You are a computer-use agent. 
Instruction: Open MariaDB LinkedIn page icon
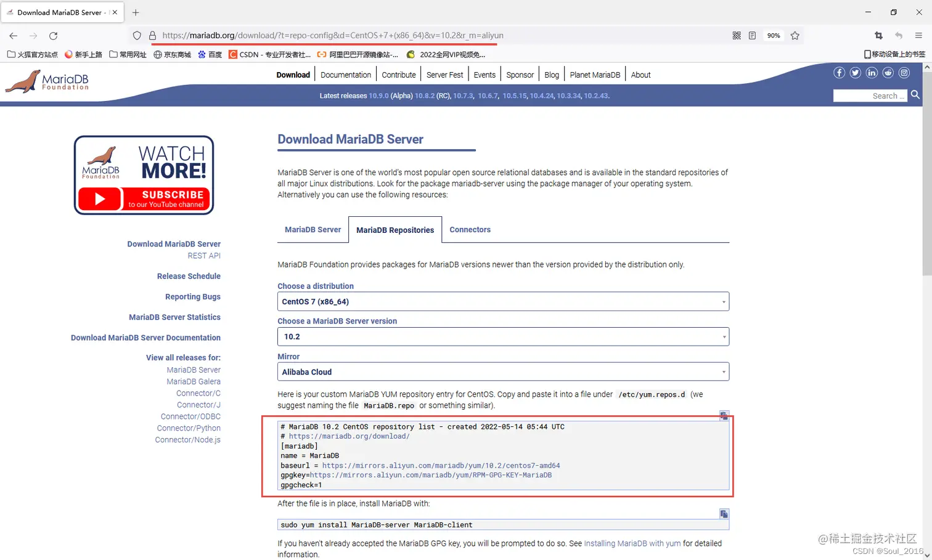pos(872,73)
